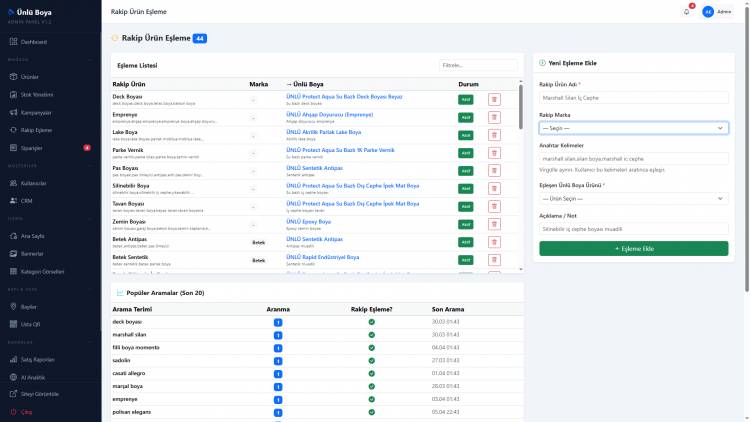Remove the Betek Antipas matching entry

(x=494, y=242)
